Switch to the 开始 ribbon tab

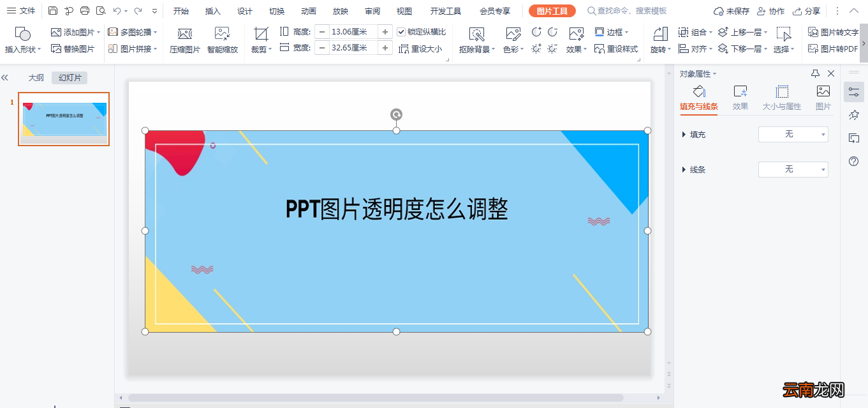[180, 10]
